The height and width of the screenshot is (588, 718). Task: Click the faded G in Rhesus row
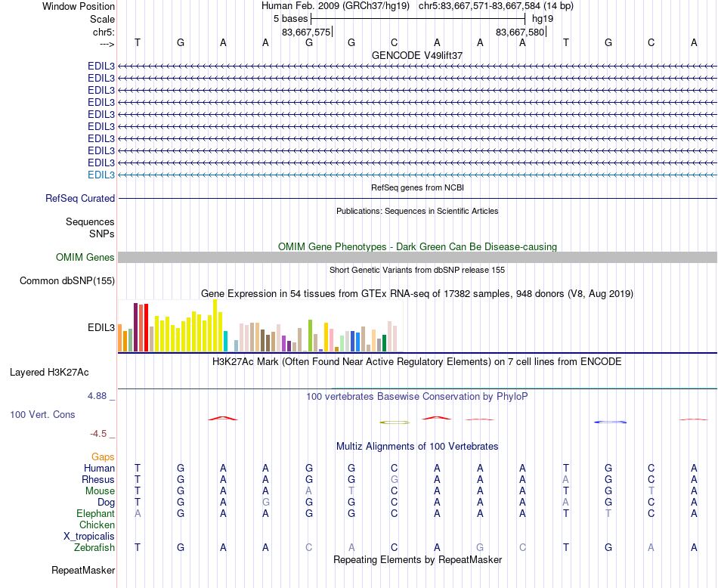point(395,479)
